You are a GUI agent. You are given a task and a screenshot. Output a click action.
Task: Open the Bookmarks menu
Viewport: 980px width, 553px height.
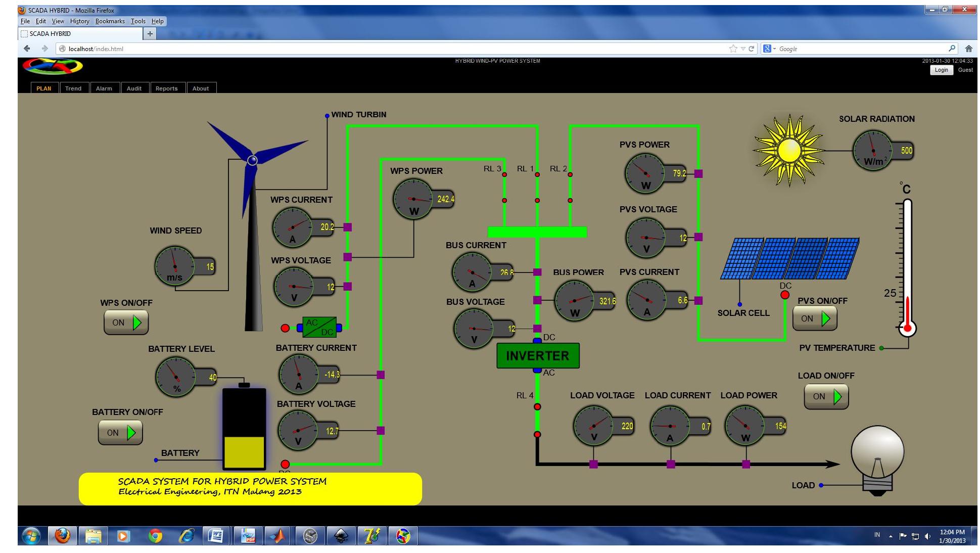pyautogui.click(x=109, y=21)
